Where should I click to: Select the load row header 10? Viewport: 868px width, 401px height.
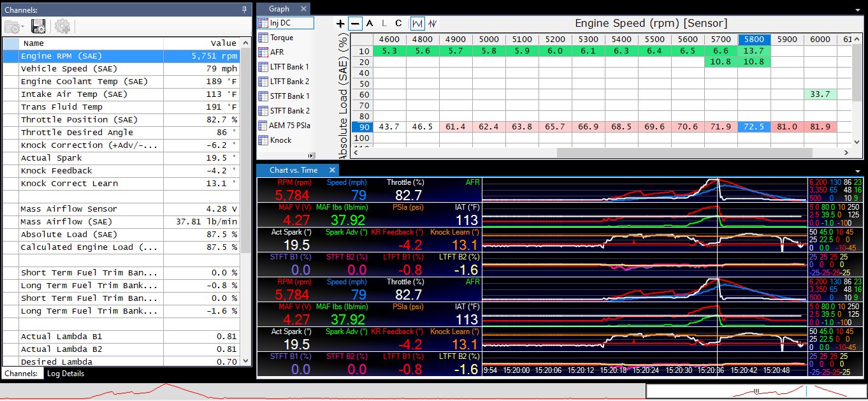tap(362, 51)
